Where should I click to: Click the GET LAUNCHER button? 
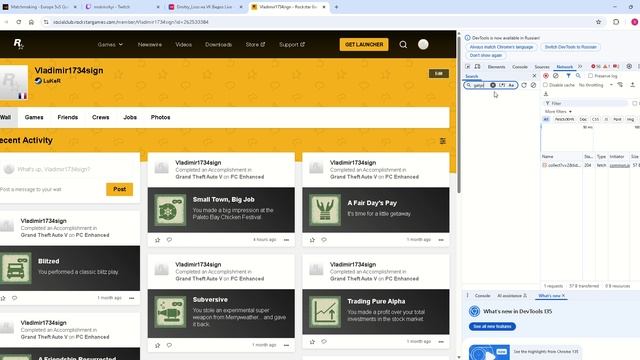[364, 44]
